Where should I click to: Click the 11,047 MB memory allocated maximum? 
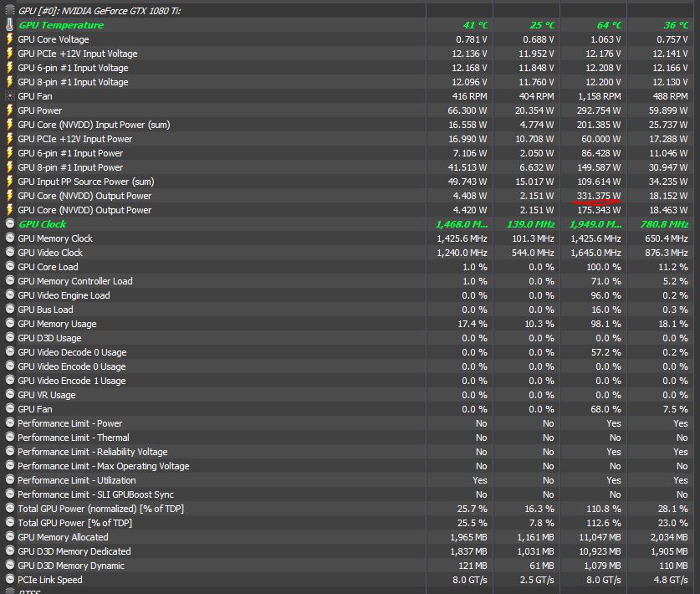[x=600, y=537]
